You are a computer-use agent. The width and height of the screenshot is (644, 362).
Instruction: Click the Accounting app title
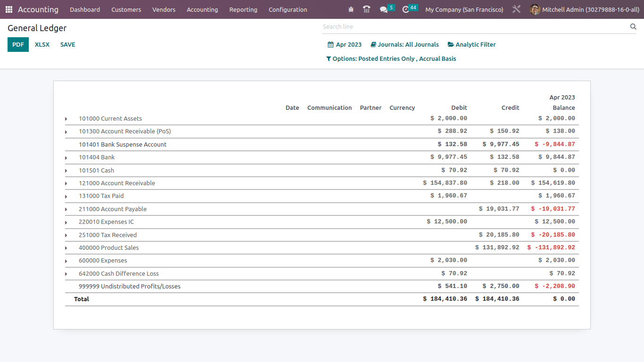point(38,9)
